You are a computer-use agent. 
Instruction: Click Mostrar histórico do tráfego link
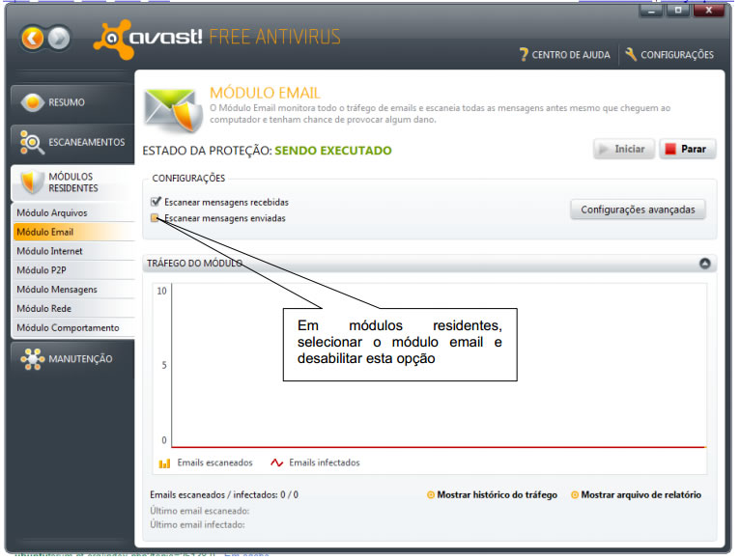492,495
